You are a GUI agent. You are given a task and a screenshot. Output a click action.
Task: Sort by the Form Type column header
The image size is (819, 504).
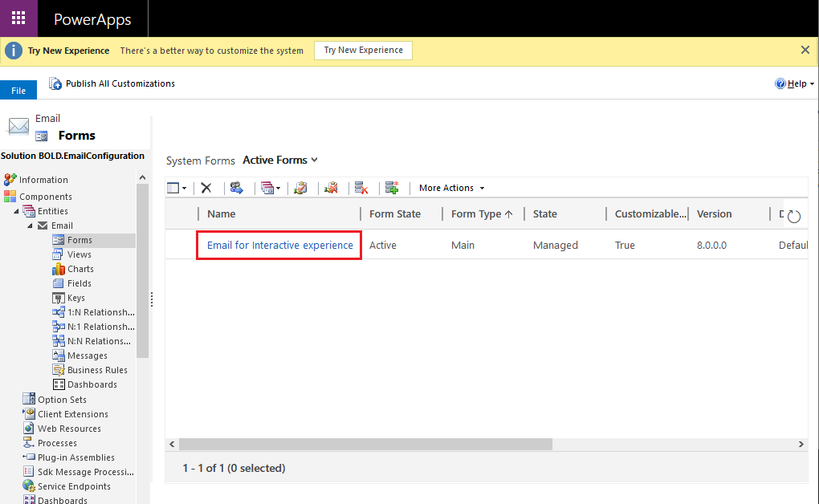(483, 214)
